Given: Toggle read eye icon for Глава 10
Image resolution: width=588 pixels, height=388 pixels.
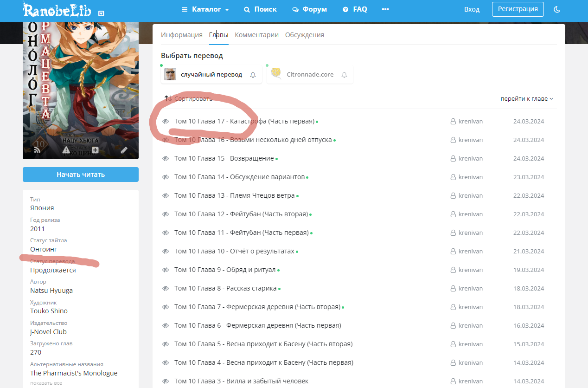Looking at the screenshot, I should coord(165,251).
